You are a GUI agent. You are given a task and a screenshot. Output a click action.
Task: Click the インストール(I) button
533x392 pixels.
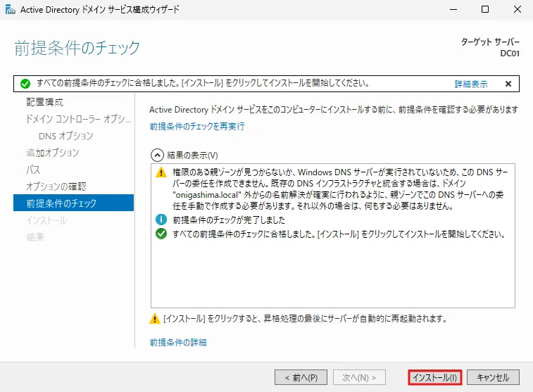point(434,377)
